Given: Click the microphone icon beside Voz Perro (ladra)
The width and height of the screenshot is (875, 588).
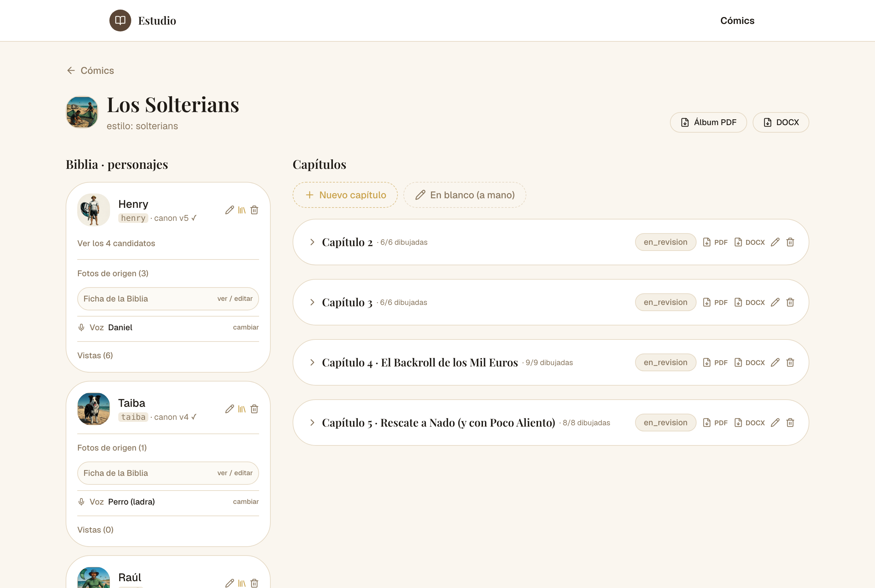Looking at the screenshot, I should point(81,502).
